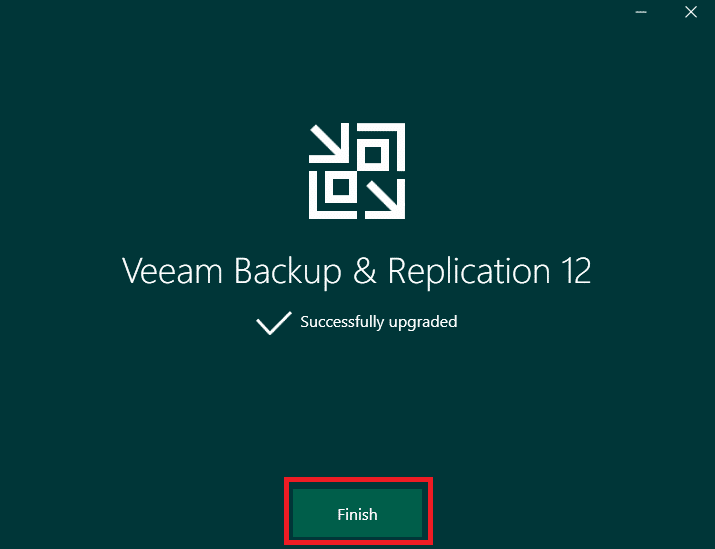Click the success checkmark icon
Image resolution: width=715 pixels, height=549 pixels.
[274, 323]
